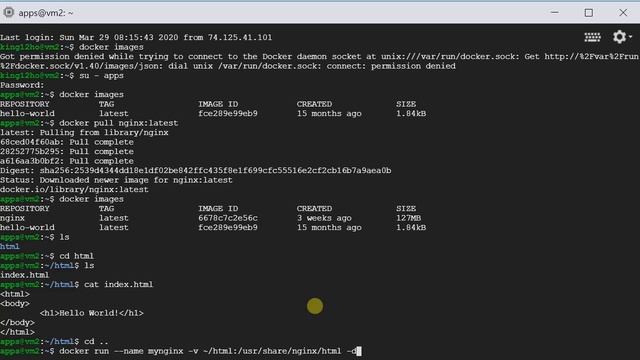Screen dimensions: 640x360
Task: Click the window title 'apps@vm2: ~'
Action: pos(46,13)
